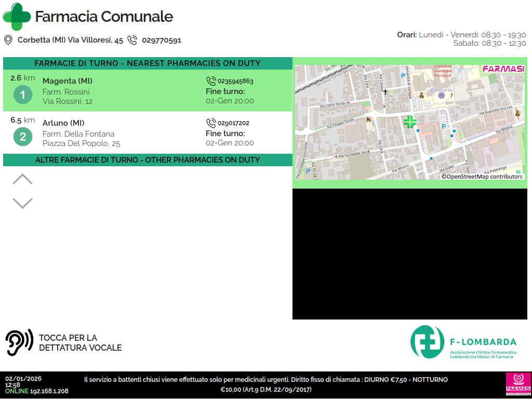The height and width of the screenshot is (399, 532).
Task: Tap the phone icon for Farm. Rossini
Action: [x=211, y=81]
